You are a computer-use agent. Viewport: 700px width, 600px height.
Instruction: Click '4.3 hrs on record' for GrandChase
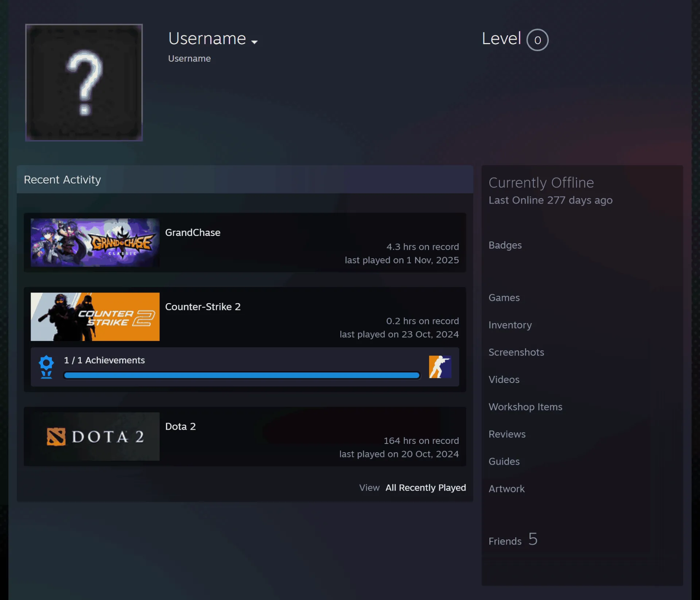tap(423, 247)
